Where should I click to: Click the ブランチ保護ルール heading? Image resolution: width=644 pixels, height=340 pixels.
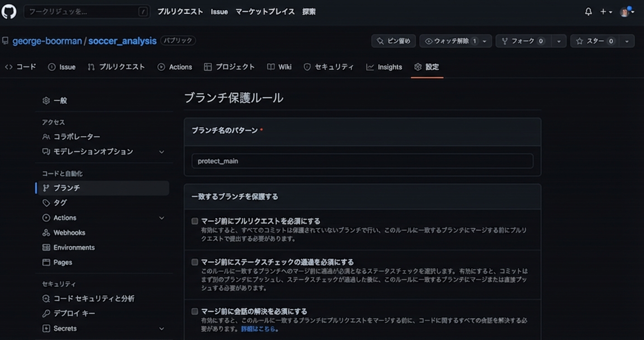pyautogui.click(x=234, y=98)
